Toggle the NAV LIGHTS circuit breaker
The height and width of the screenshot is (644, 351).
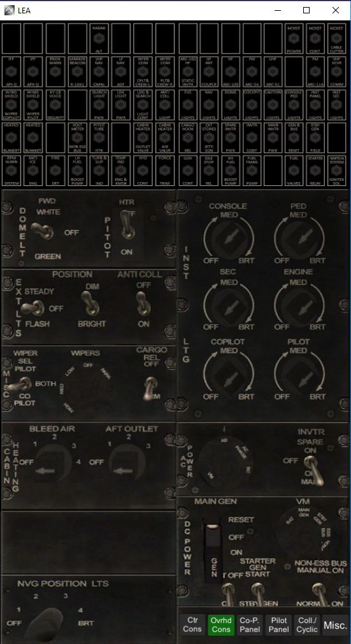[x=209, y=104]
